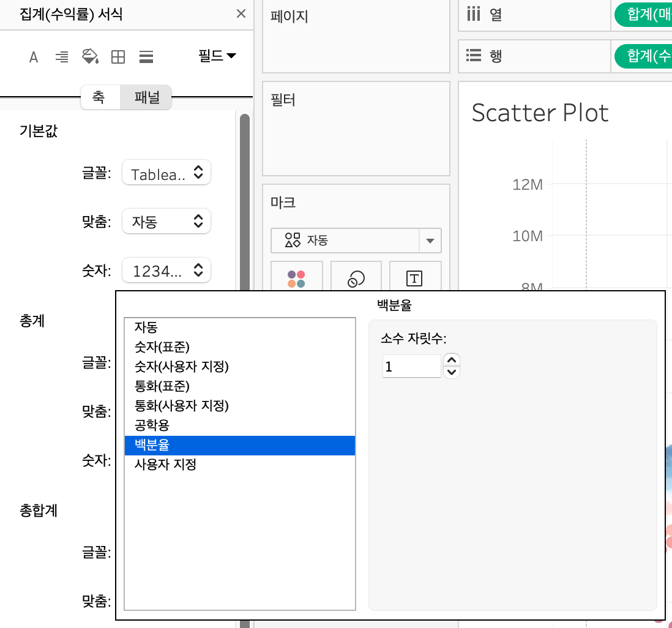Click the 12M axis label
The width and height of the screenshot is (672, 628).
pyautogui.click(x=528, y=185)
